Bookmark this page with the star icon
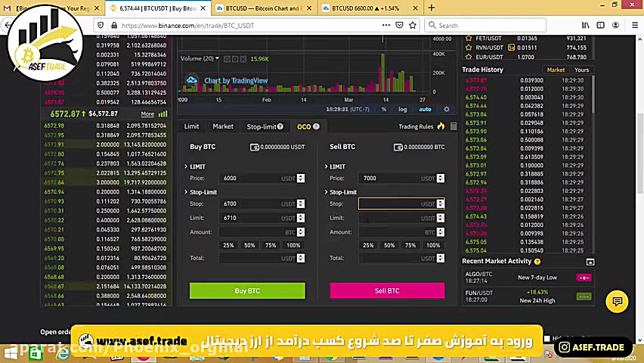The image size is (644, 363). [413, 25]
